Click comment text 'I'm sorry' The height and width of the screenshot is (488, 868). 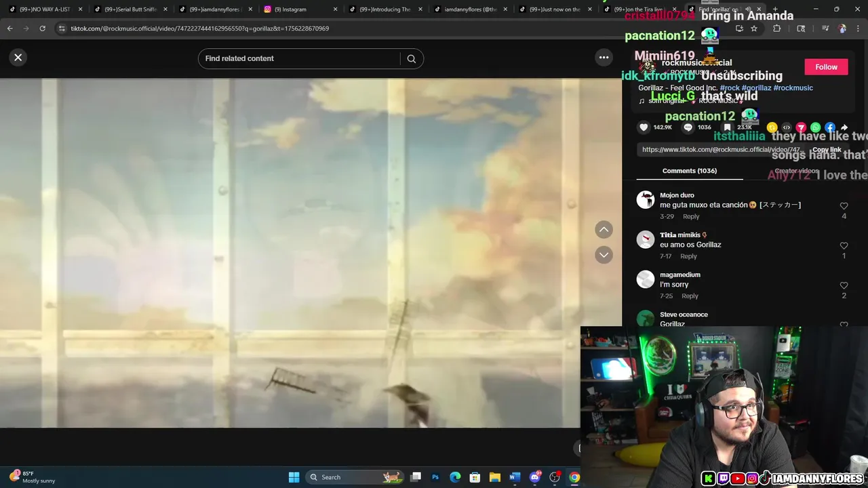[674, 285]
